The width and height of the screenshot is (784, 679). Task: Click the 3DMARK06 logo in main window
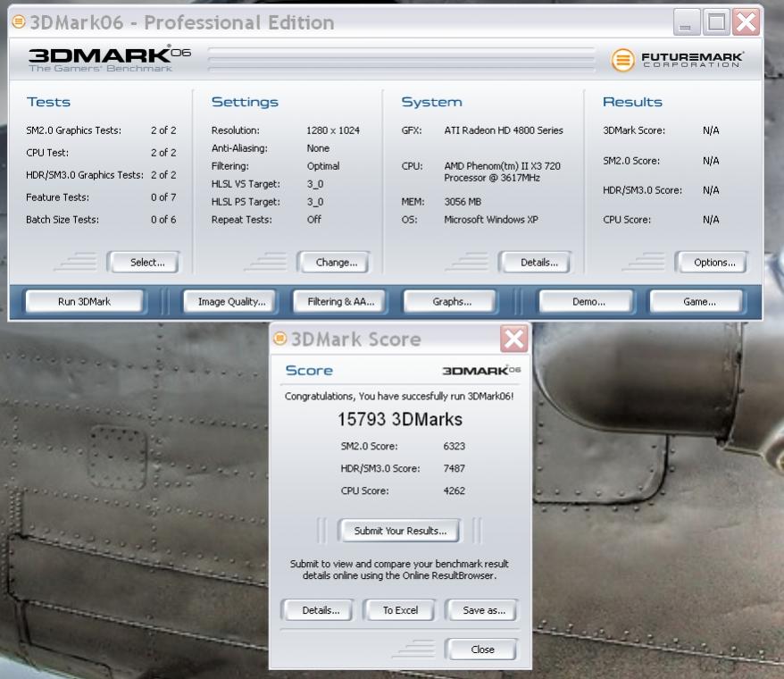pos(109,59)
